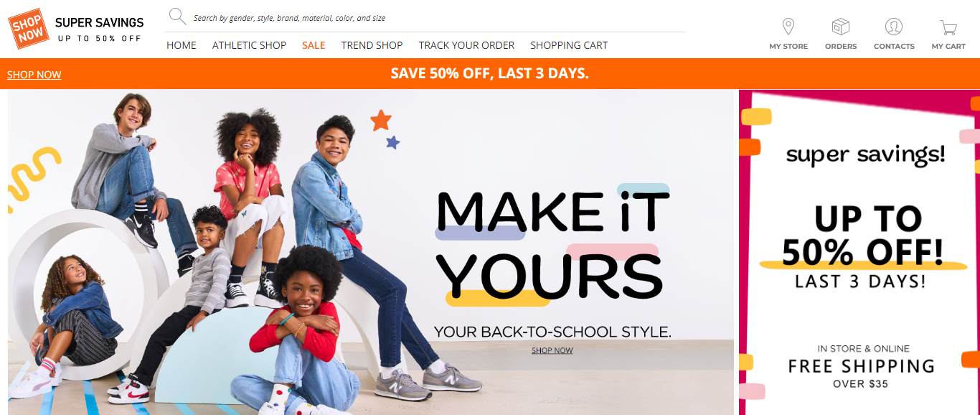The height and width of the screenshot is (415, 980).
Task: Click the magnifying glass search icon
Action: pyautogui.click(x=177, y=17)
